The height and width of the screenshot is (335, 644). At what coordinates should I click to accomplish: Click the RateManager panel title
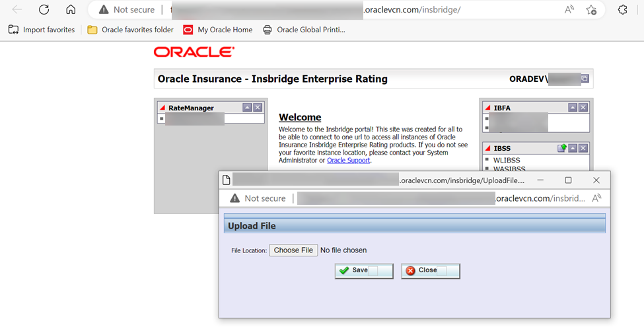191,108
